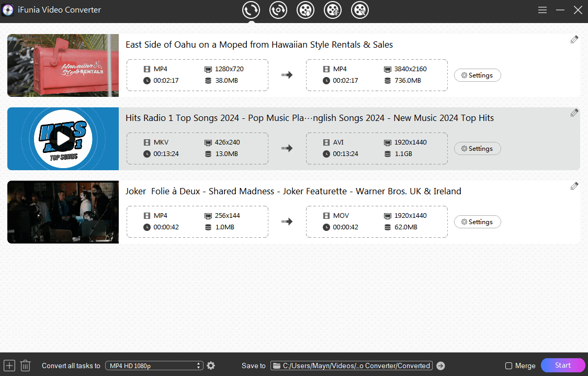Open Settings for East Side of Oahu video

pos(477,75)
